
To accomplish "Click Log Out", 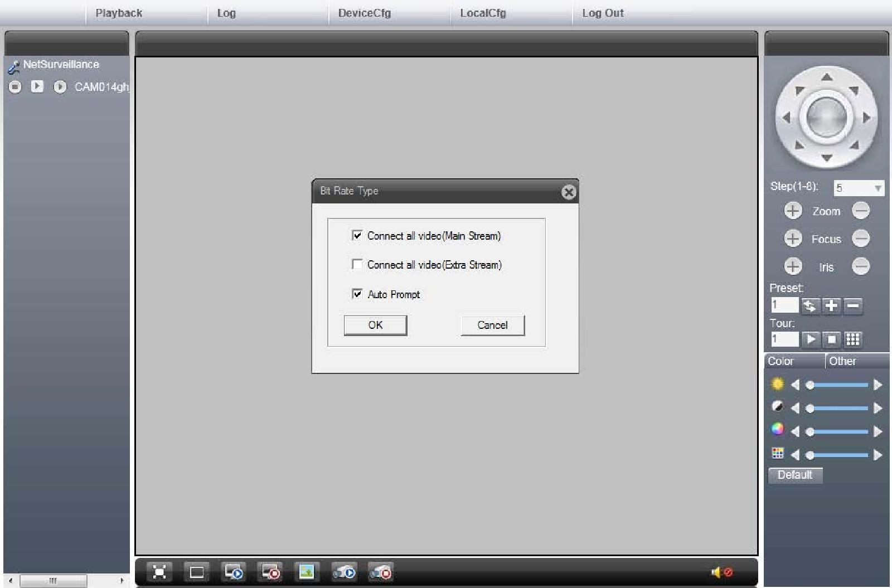I will point(603,13).
